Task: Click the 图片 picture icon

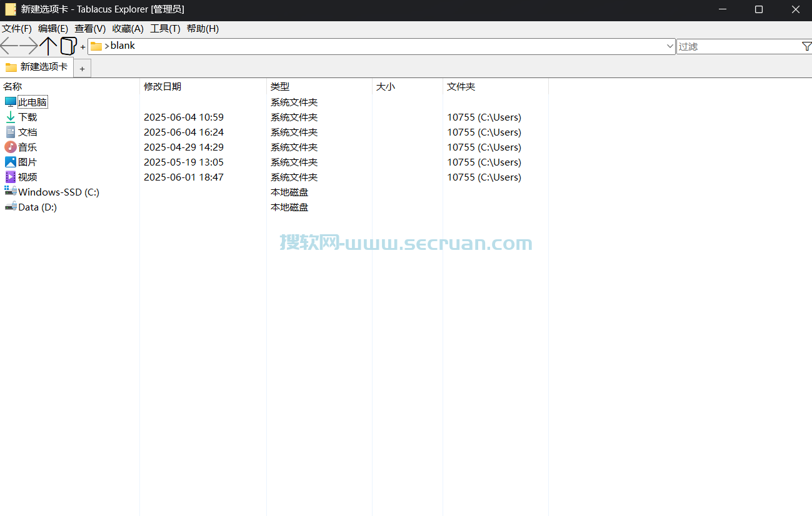Action: coord(11,162)
